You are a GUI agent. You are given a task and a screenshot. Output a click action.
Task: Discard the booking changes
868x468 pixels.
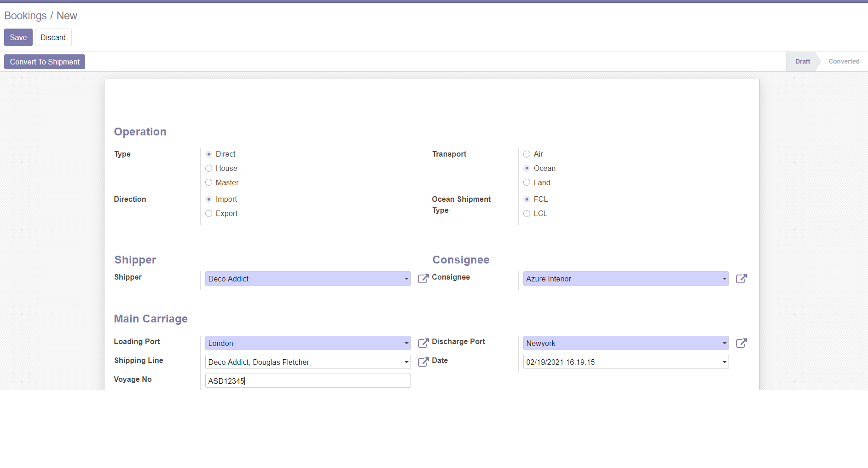(x=53, y=37)
